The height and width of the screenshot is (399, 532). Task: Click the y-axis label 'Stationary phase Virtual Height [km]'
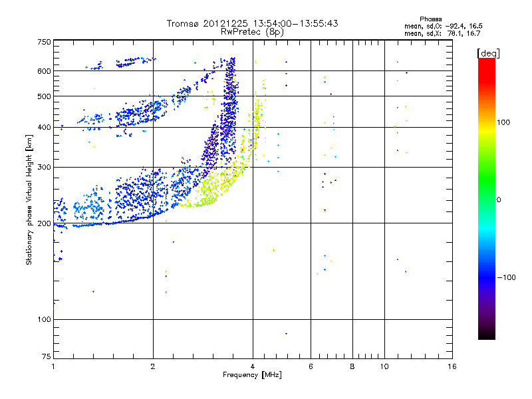[x=29, y=200]
